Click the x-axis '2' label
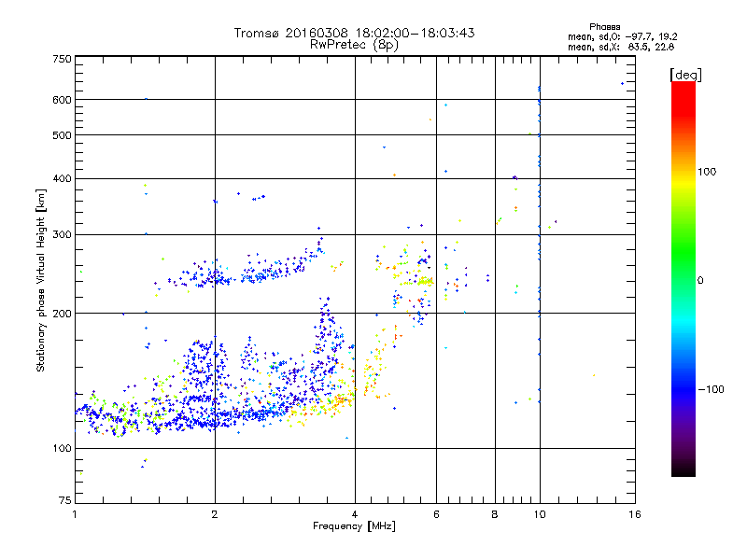This screenshot has width=747, height=560. (x=215, y=514)
